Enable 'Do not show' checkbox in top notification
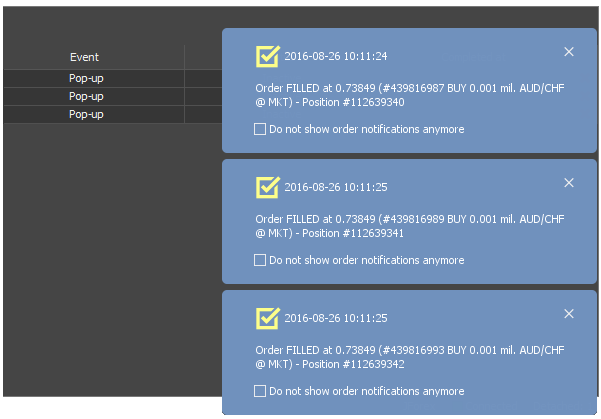The height and width of the screenshot is (419, 601). coord(260,129)
